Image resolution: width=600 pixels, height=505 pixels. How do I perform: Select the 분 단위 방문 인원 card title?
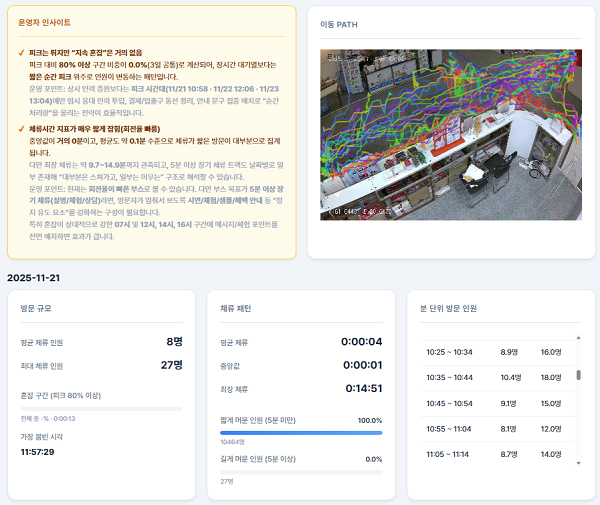tap(448, 308)
